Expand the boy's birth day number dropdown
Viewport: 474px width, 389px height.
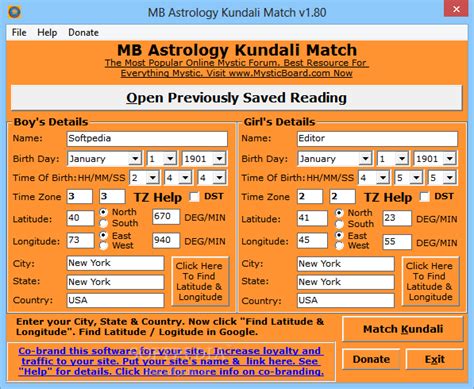click(x=170, y=159)
